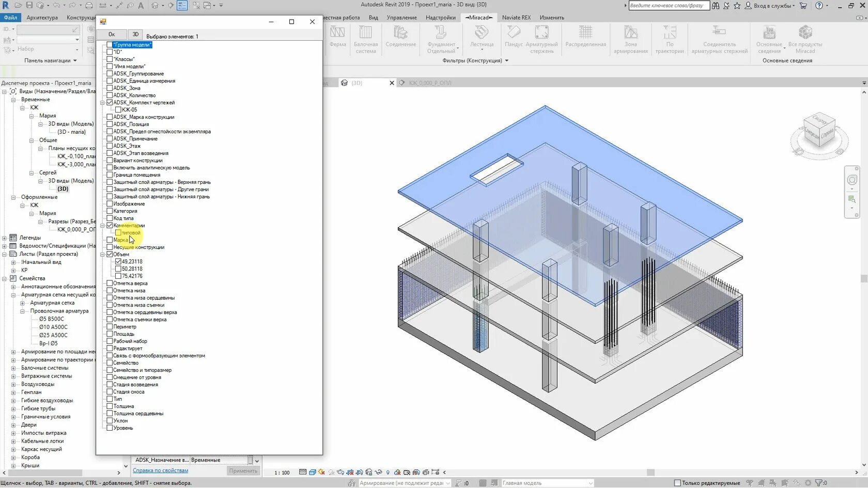Enable the Площадь checkbox
The height and width of the screenshot is (488, 868).
pyautogui.click(x=110, y=334)
